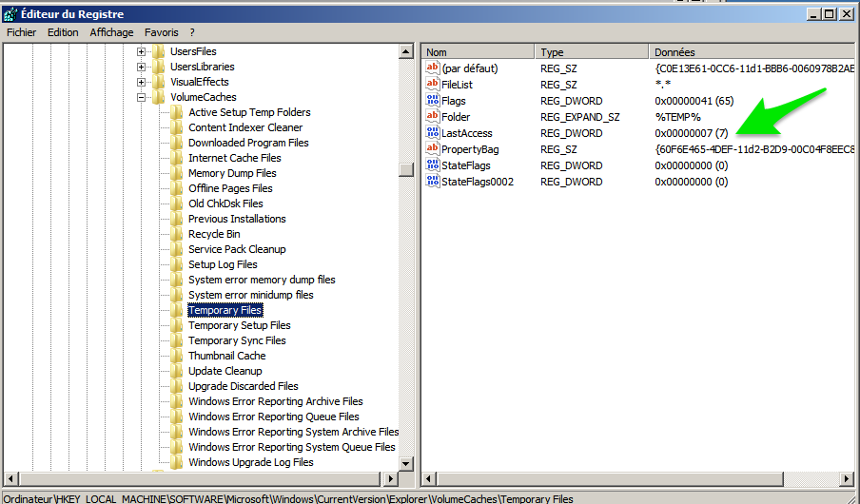This screenshot has height=504, width=860.
Task: Collapse the VolumeCaches key
Action: 142,98
